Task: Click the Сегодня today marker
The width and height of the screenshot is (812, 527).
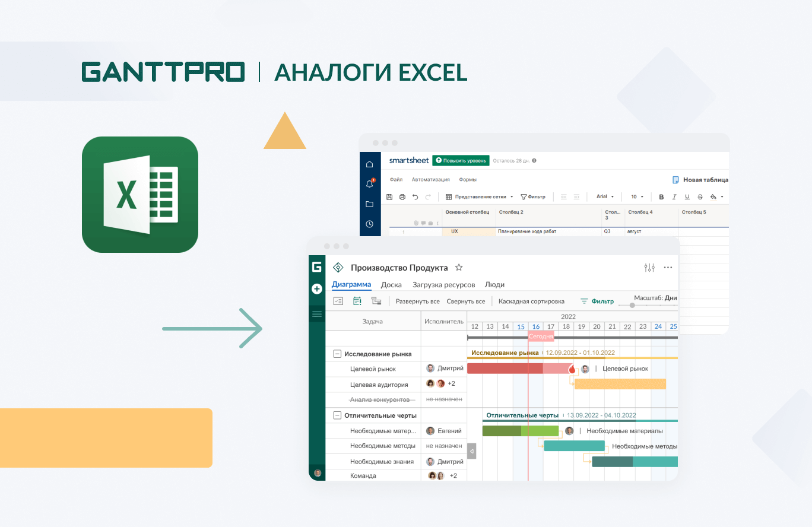Action: coord(541,336)
